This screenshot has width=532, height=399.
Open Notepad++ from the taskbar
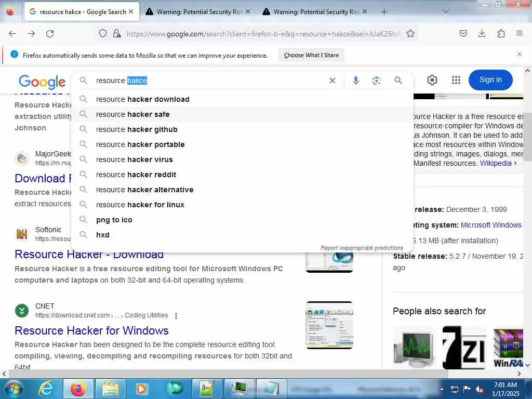coord(207,389)
